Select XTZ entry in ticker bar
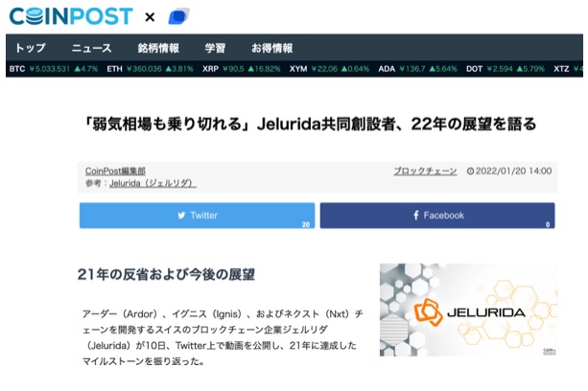This screenshot has width=588, height=391. [568, 69]
